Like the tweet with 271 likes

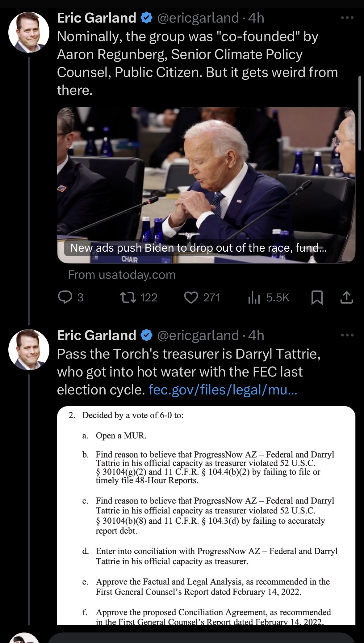191,297
